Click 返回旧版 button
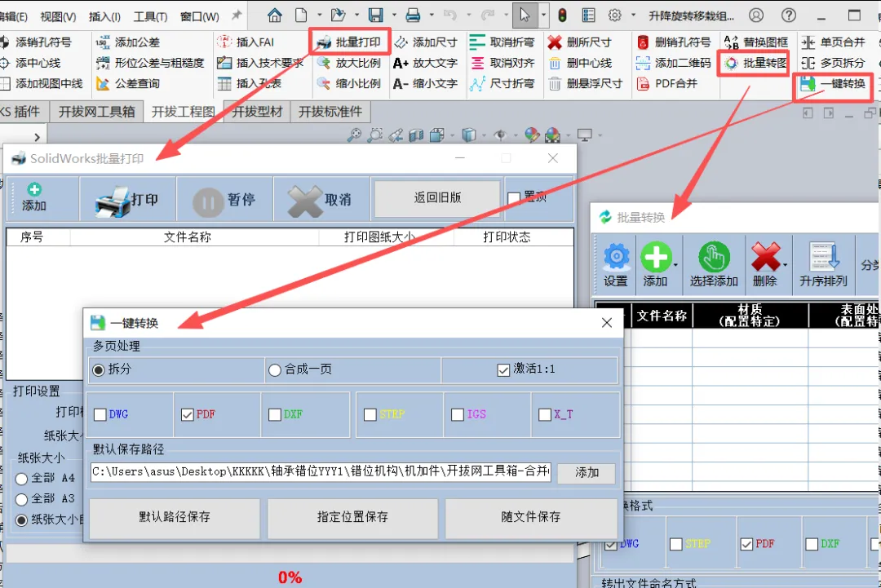This screenshot has width=881, height=588. point(437,197)
